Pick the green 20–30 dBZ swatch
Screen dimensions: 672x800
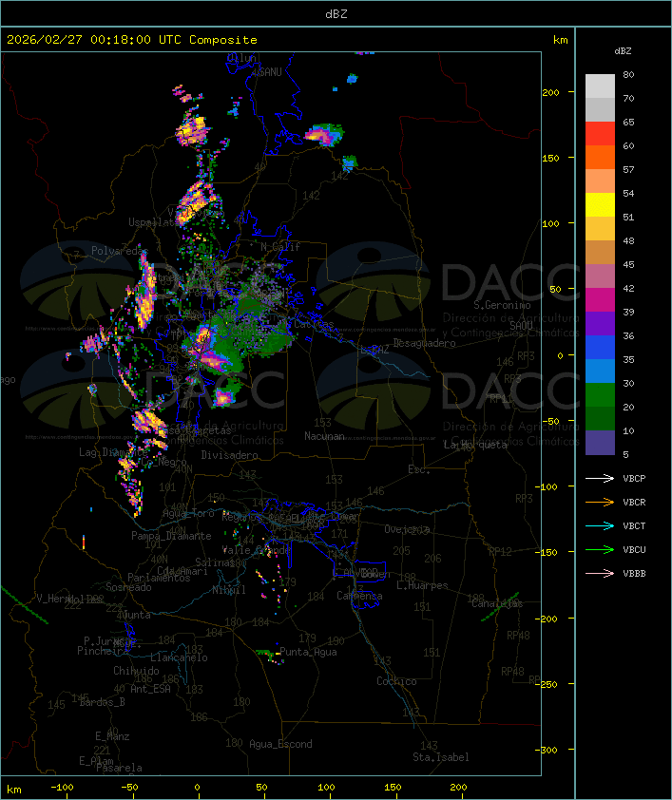[x=600, y=394]
